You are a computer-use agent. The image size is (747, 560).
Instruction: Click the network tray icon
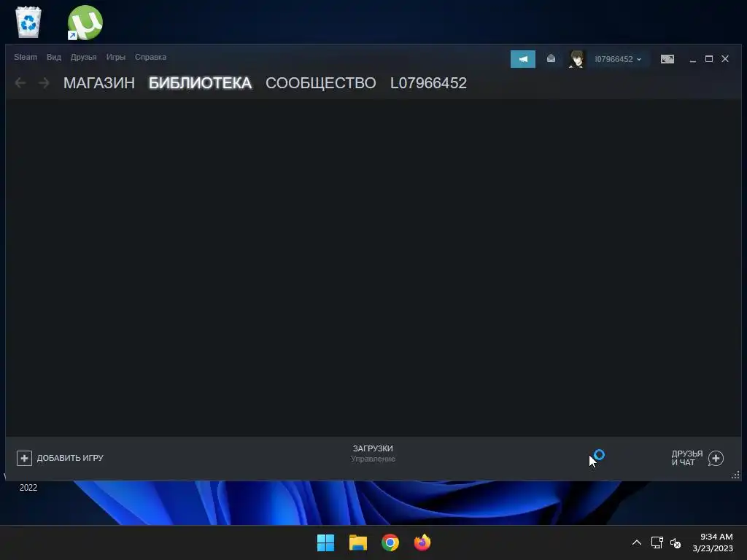[x=657, y=542]
